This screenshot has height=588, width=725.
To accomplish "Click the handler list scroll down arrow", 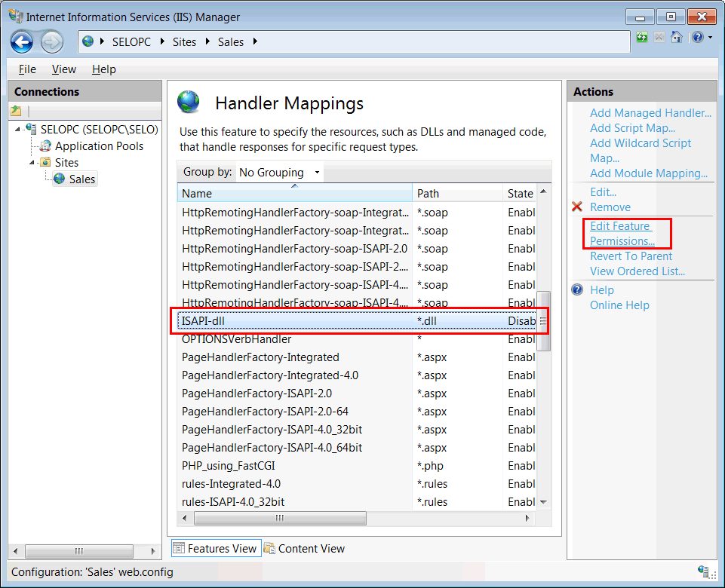I will pos(543,502).
